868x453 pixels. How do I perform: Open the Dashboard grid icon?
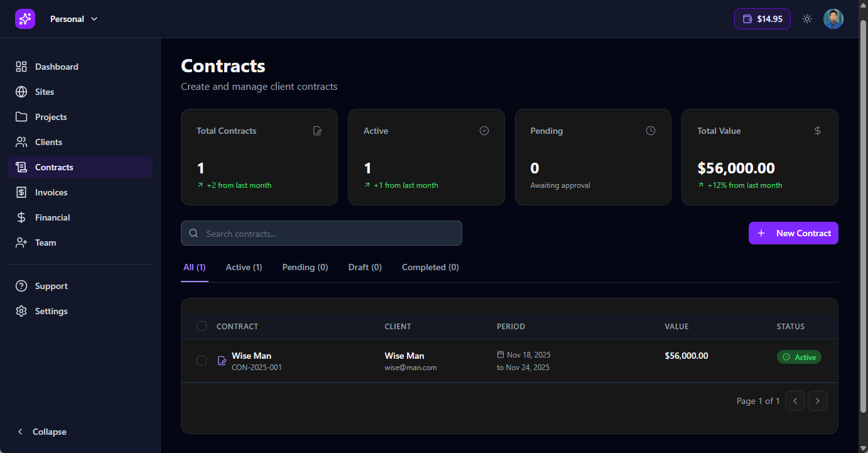(21, 67)
